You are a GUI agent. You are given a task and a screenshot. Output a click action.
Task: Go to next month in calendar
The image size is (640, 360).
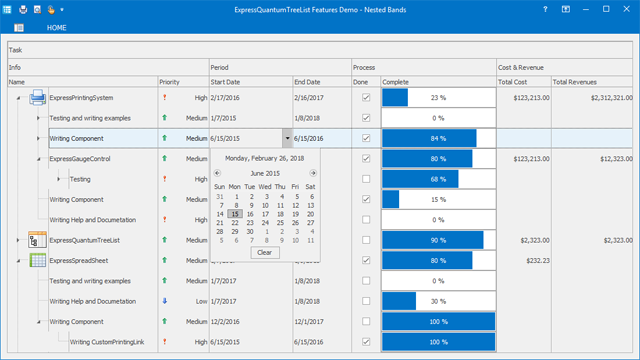point(313,173)
